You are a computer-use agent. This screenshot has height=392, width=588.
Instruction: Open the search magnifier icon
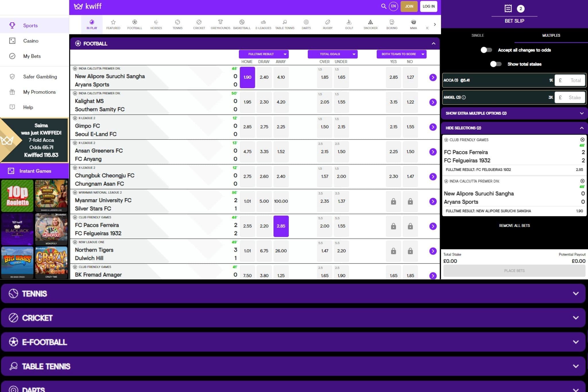(384, 6)
